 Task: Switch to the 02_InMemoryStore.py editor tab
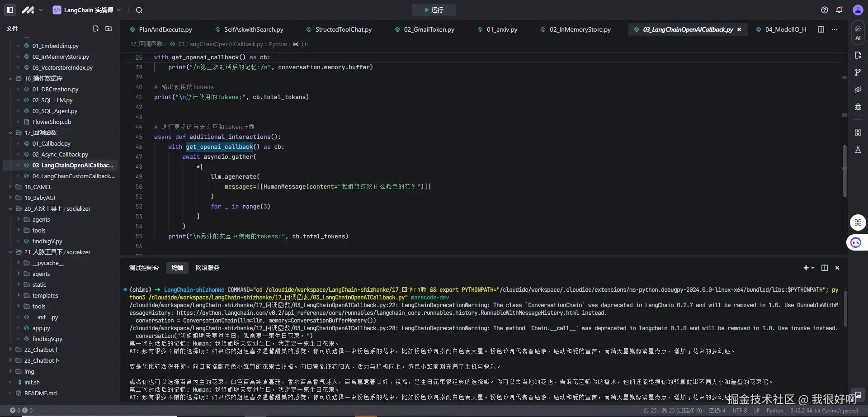(x=580, y=29)
